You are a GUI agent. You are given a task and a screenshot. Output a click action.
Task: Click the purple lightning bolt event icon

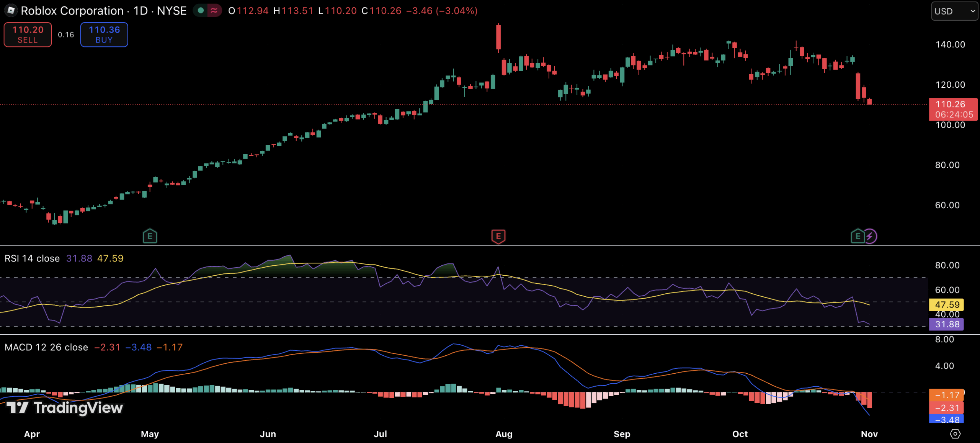[870, 236]
